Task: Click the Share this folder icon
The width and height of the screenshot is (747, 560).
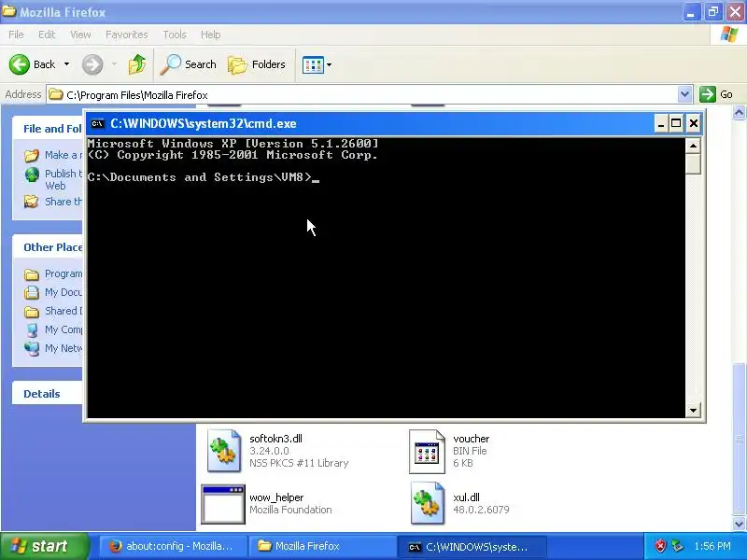Action: (x=32, y=202)
